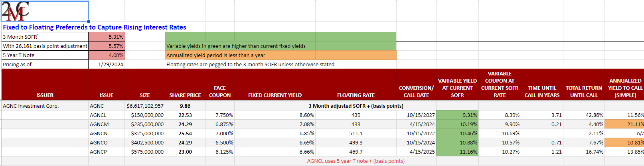Image resolution: width=644 pixels, height=166 pixels.
Task: Click the 5.31% SOFR value cell
Action: (107, 37)
